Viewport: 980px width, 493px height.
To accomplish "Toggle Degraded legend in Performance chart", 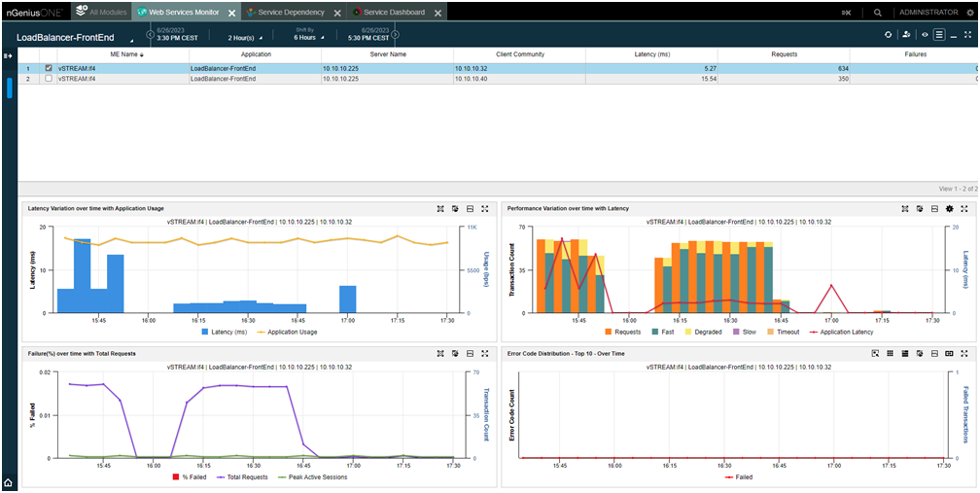I will click(705, 332).
